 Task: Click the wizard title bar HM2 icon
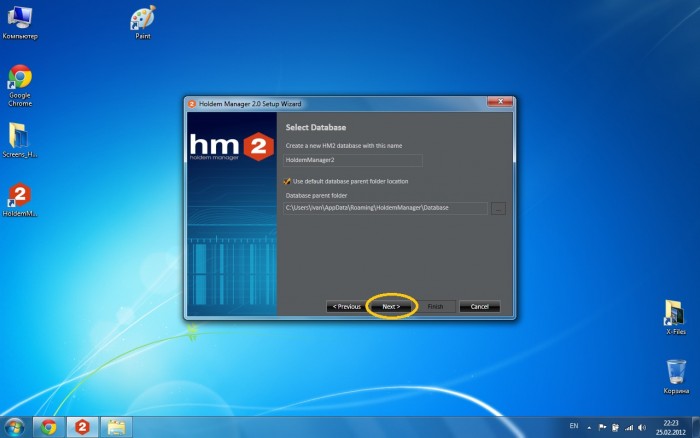192,104
